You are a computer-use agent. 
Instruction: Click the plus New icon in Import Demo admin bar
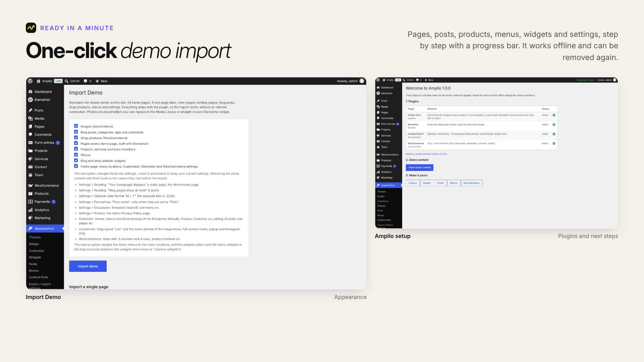[x=97, y=81]
